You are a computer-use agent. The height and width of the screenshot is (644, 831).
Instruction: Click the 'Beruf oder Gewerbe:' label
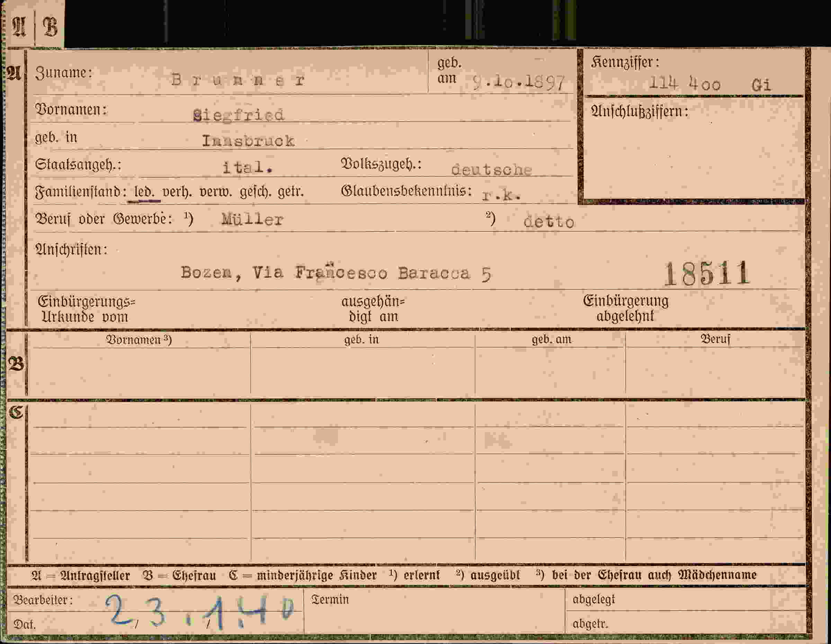click(x=104, y=219)
